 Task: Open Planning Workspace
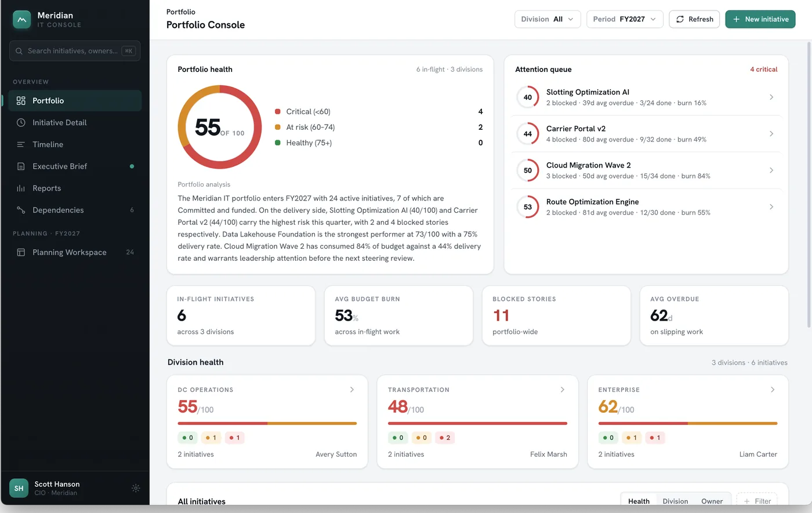point(75,253)
